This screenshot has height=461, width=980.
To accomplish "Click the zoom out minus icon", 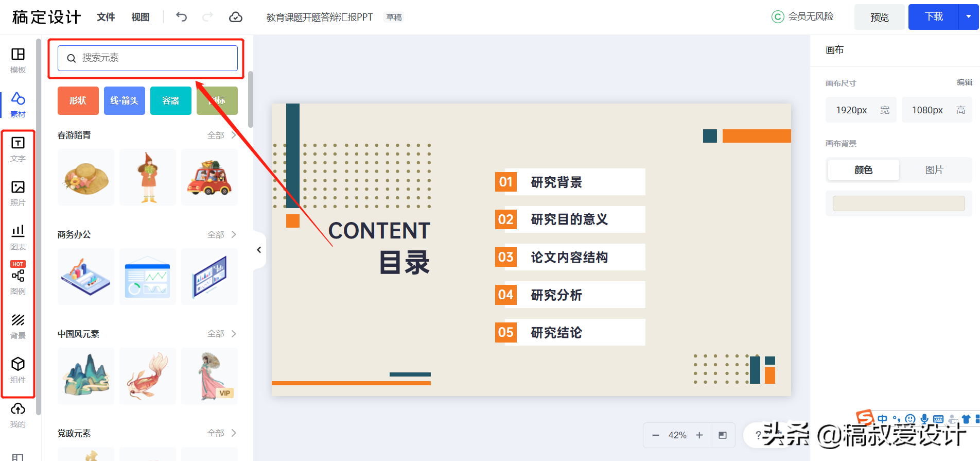I will click(x=656, y=435).
